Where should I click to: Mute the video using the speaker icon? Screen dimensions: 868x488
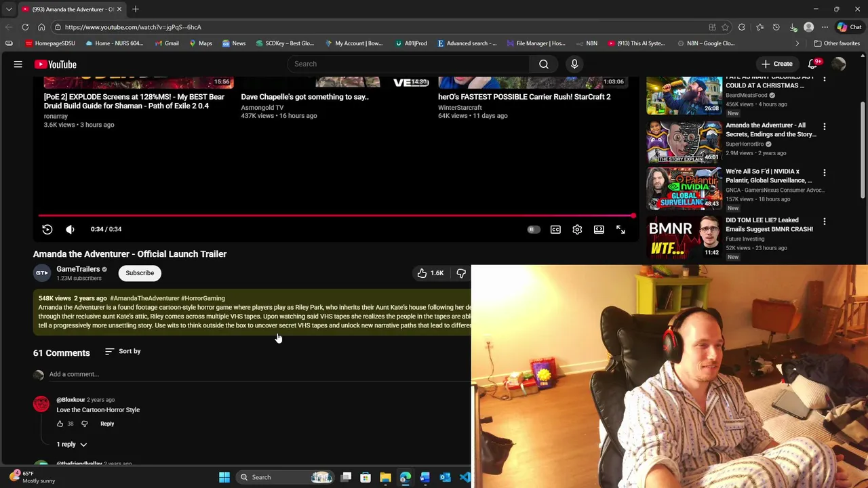point(70,229)
